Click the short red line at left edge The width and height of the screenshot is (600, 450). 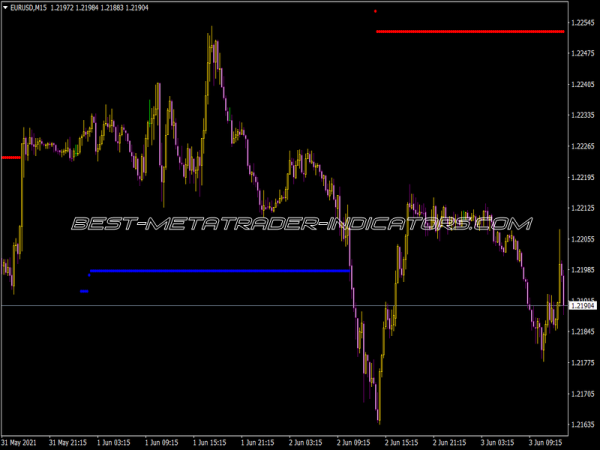click(10, 157)
